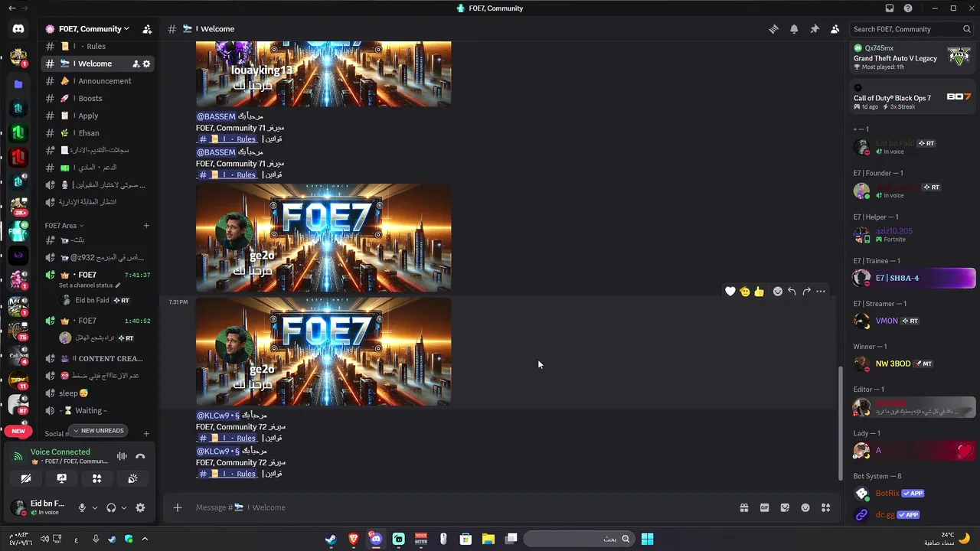The width and height of the screenshot is (980, 551).
Task: Open Voice Connected details link
Action: click(60, 452)
